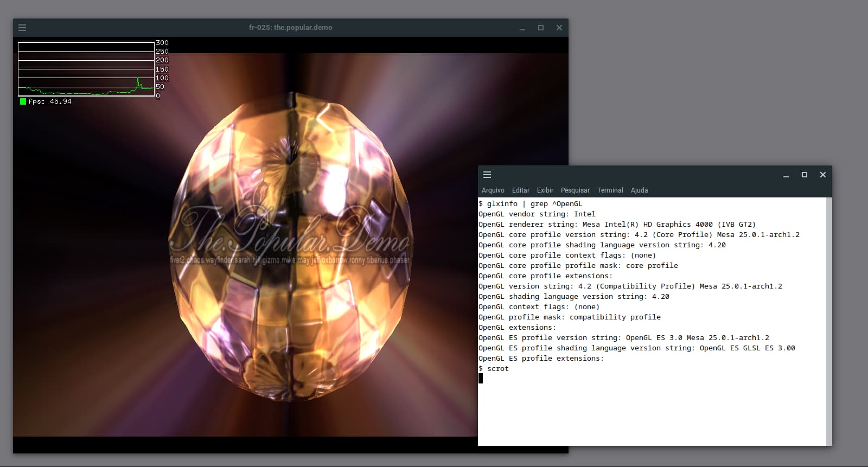Click the 'OpenGL ES profile version string' line

pyautogui.click(x=623, y=338)
